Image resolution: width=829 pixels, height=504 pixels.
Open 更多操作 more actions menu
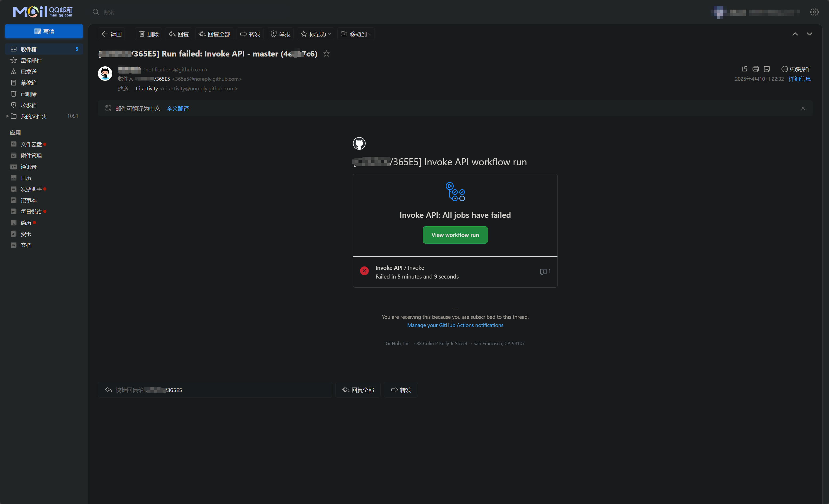pos(795,69)
